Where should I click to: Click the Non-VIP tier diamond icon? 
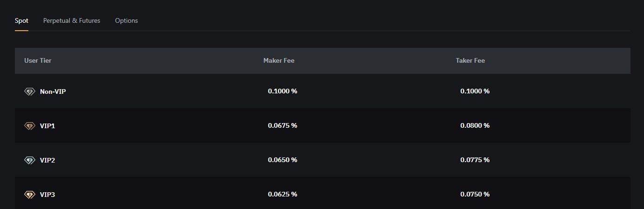tap(30, 91)
